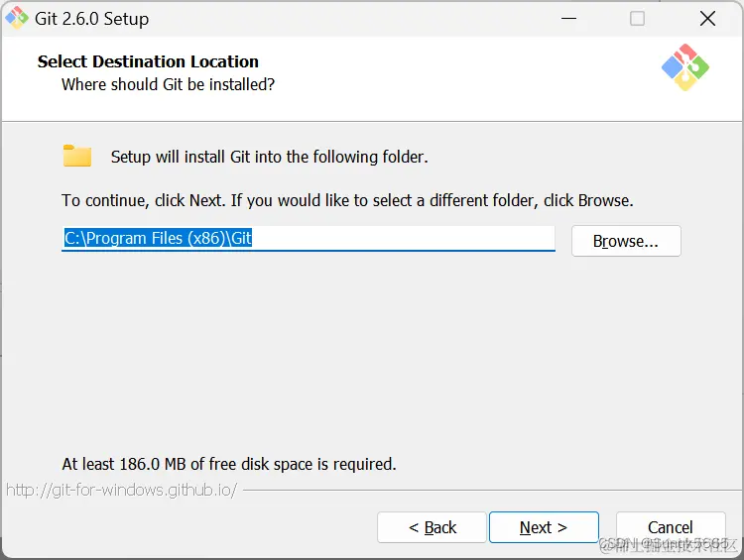Click the Git logo in header banner
The width and height of the screenshot is (744, 560).
(x=685, y=67)
